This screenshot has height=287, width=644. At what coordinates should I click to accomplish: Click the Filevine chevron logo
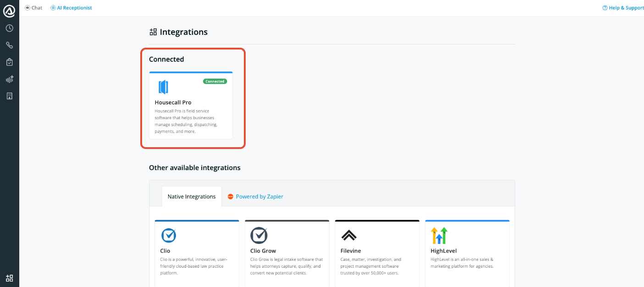(349, 236)
